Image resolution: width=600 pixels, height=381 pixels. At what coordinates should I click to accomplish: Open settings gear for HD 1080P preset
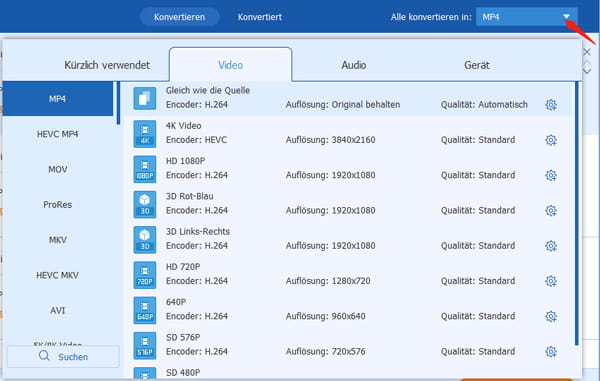[551, 175]
